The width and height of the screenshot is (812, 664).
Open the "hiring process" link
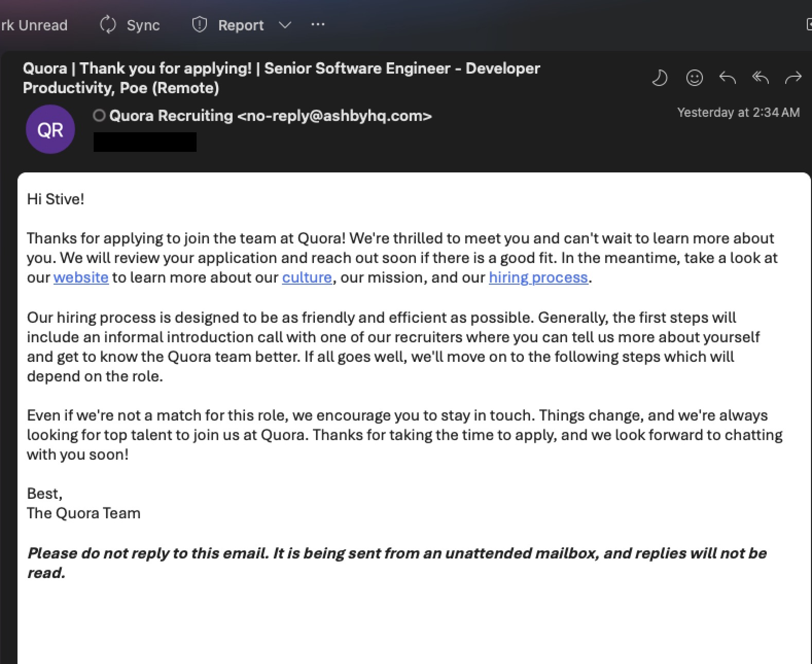tap(538, 277)
